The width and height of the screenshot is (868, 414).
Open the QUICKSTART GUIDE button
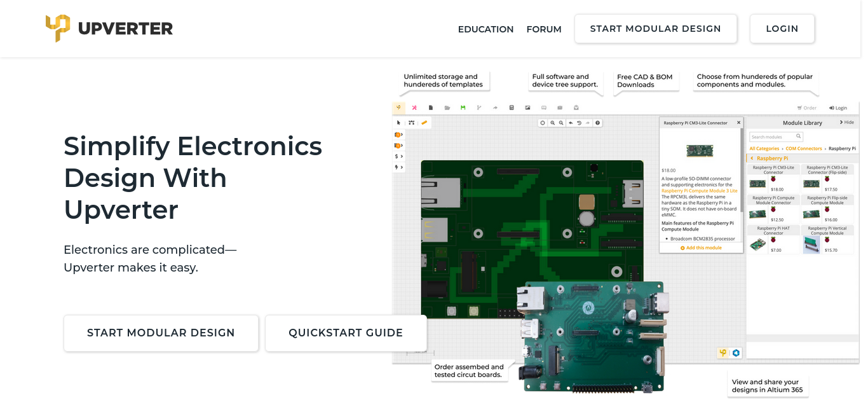coord(346,333)
